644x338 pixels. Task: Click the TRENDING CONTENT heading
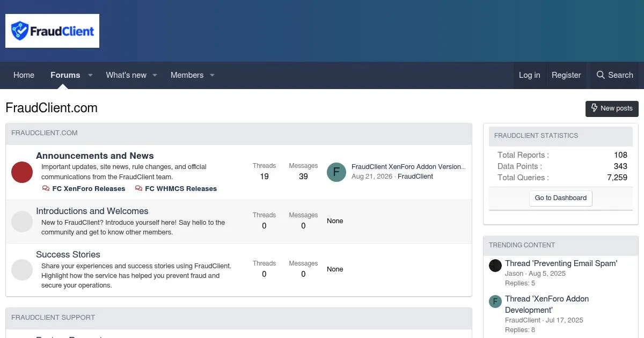click(522, 245)
